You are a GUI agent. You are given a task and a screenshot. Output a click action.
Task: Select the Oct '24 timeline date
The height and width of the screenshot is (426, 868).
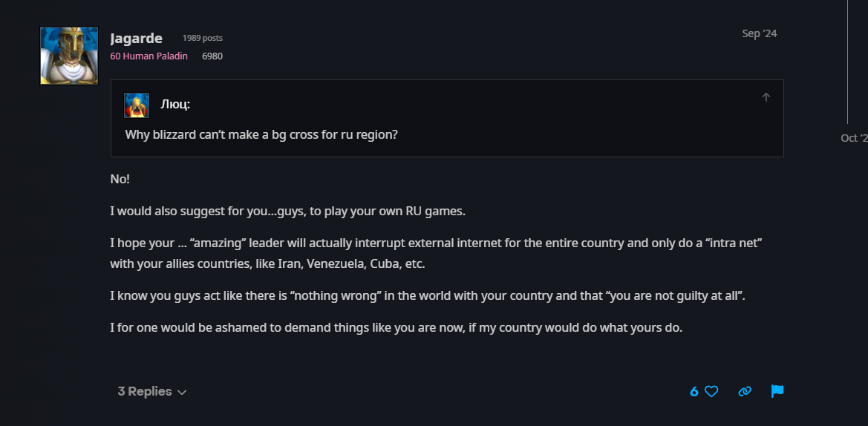click(x=854, y=138)
